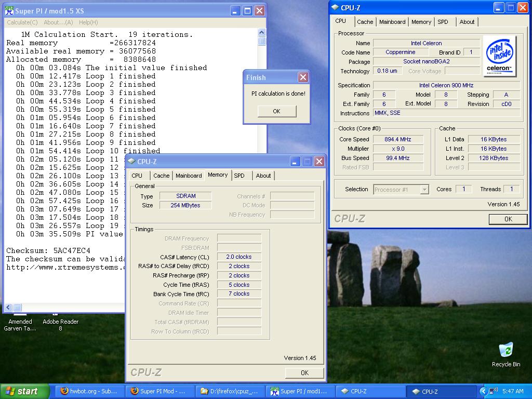Minimize the Super PI window
This screenshot has width=532, height=399.
235,11
